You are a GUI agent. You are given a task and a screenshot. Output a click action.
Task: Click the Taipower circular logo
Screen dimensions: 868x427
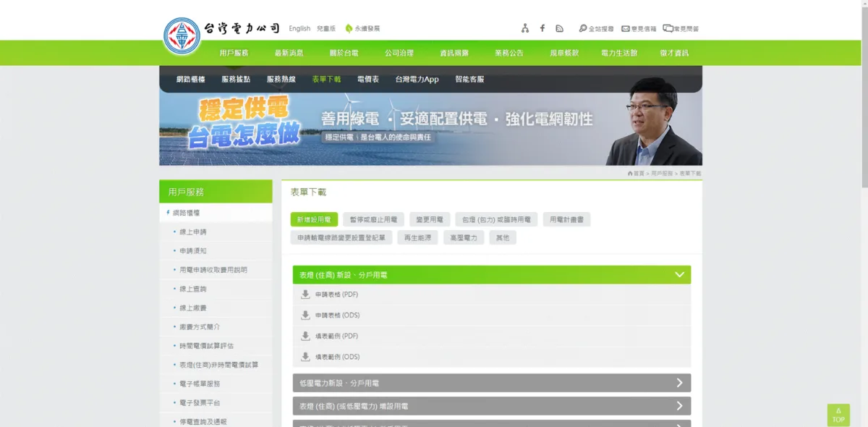[182, 35]
